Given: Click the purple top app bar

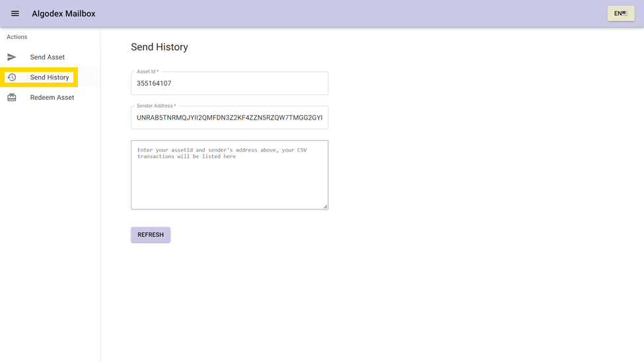Looking at the screenshot, I should (330, 13).
